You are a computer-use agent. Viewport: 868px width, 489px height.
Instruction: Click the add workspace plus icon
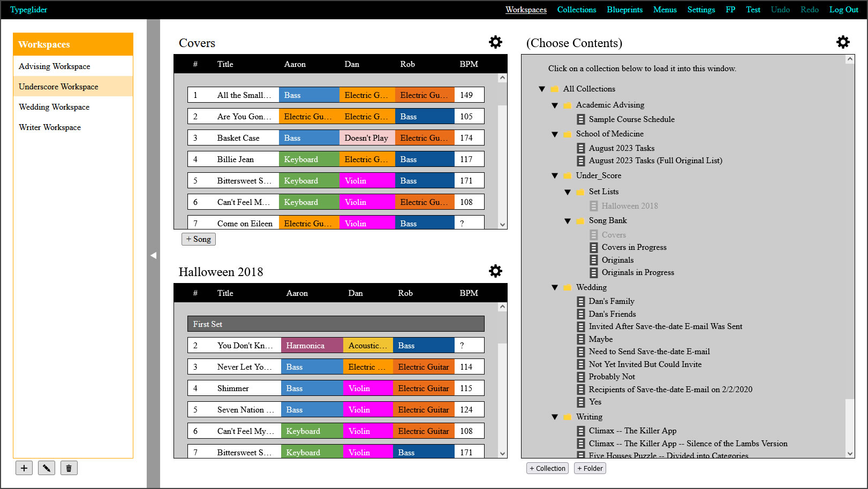click(24, 468)
